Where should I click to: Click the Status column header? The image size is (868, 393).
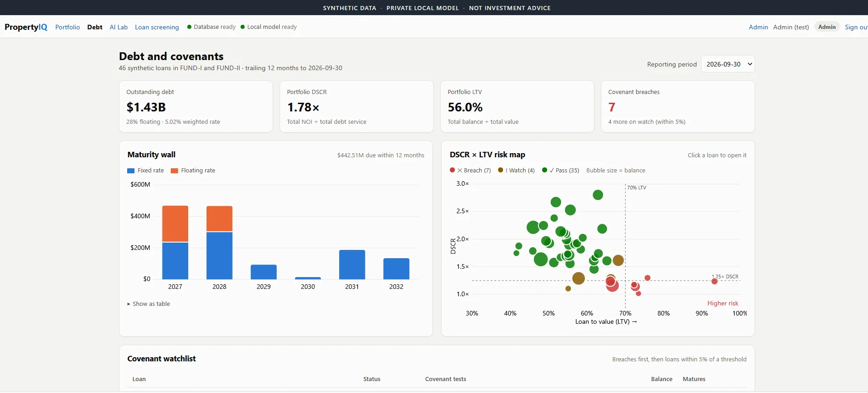tap(372, 379)
